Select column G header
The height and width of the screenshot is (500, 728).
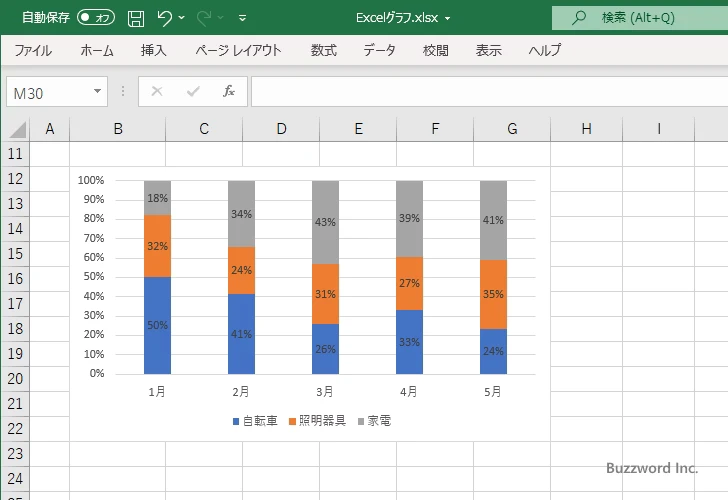click(512, 129)
